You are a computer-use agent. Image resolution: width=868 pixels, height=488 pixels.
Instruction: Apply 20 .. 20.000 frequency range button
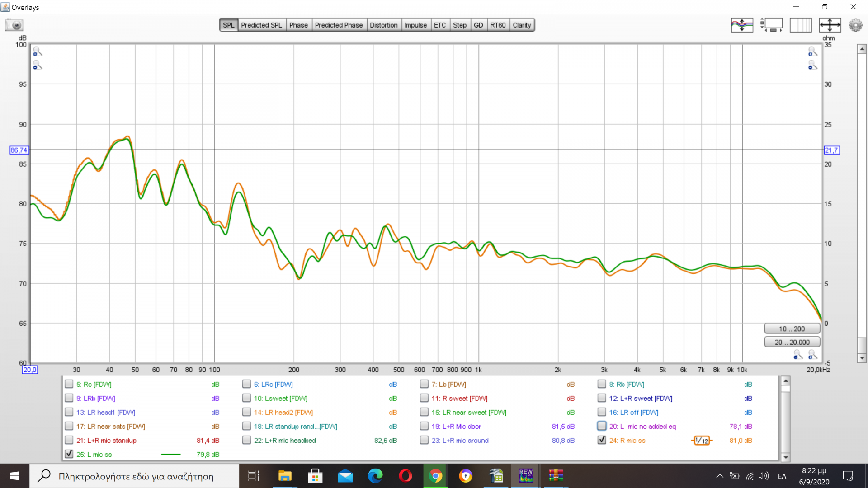tap(792, 342)
